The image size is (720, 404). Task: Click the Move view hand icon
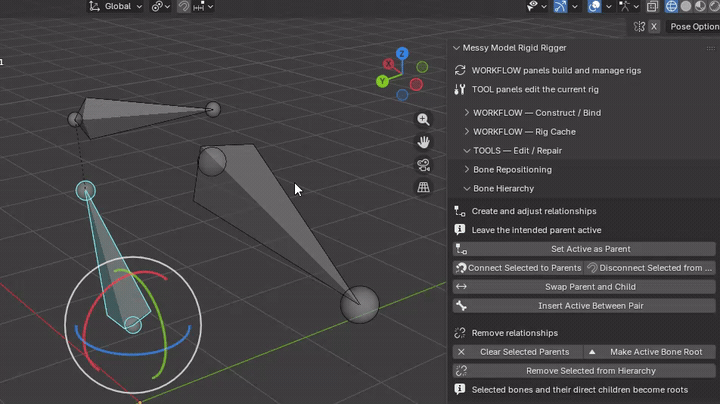click(x=423, y=142)
